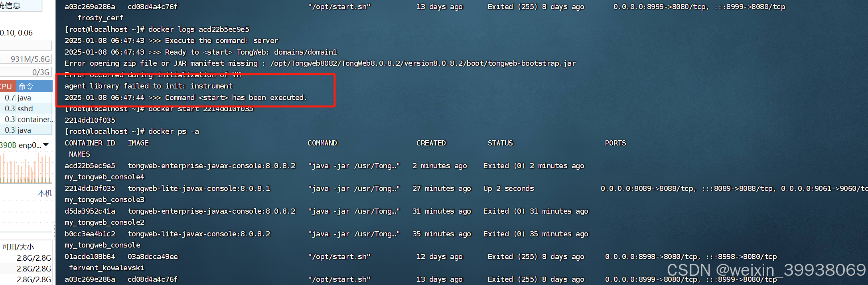Click image ID 03a8dcca49ee
Screen dimensions: 868x285
[x=153, y=257]
